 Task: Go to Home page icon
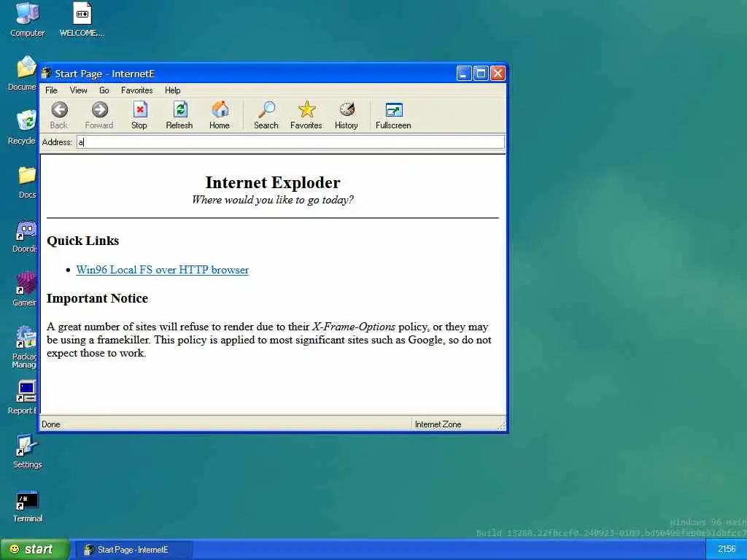pos(220,110)
